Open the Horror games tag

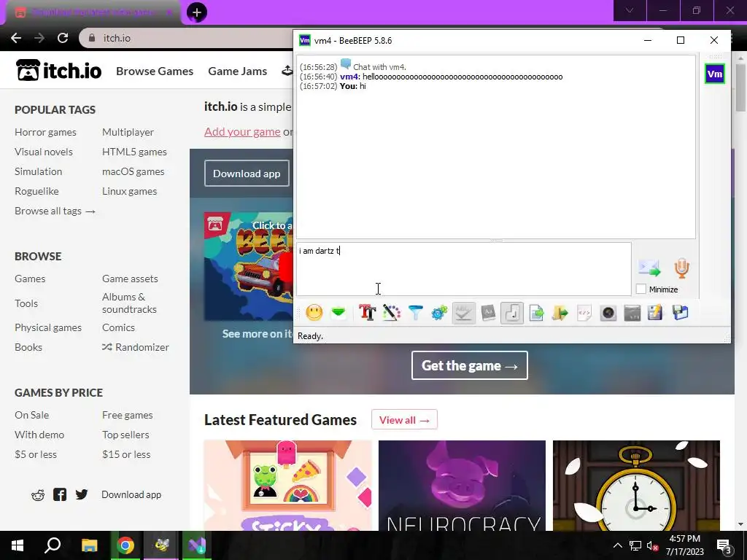pos(45,132)
